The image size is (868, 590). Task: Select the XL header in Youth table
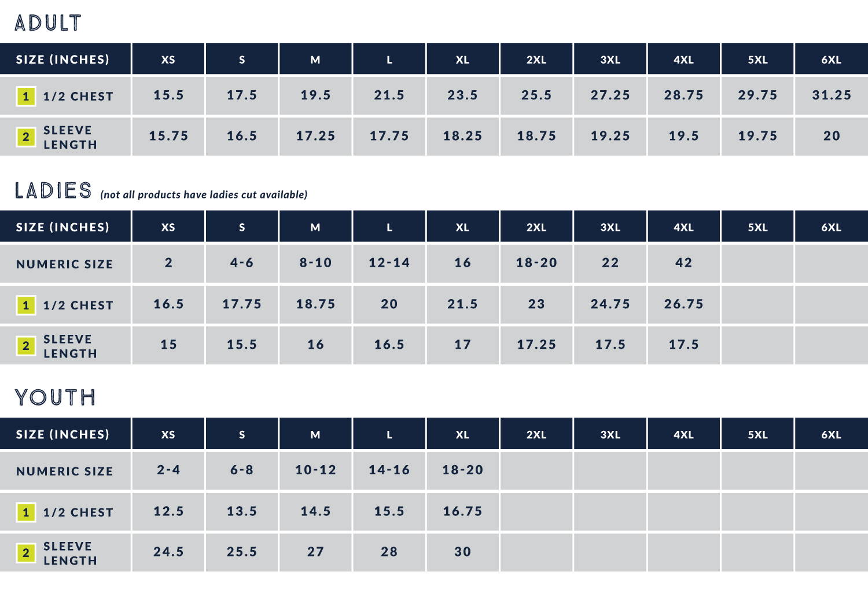pos(462,434)
